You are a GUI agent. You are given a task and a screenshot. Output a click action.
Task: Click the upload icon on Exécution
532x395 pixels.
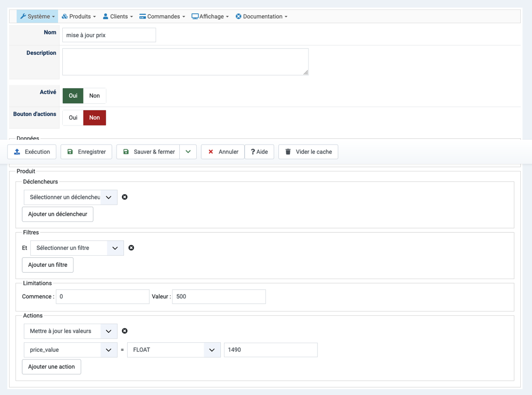coord(17,152)
